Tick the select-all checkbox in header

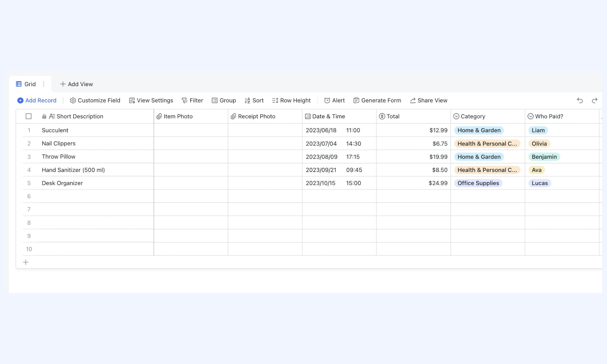click(29, 116)
